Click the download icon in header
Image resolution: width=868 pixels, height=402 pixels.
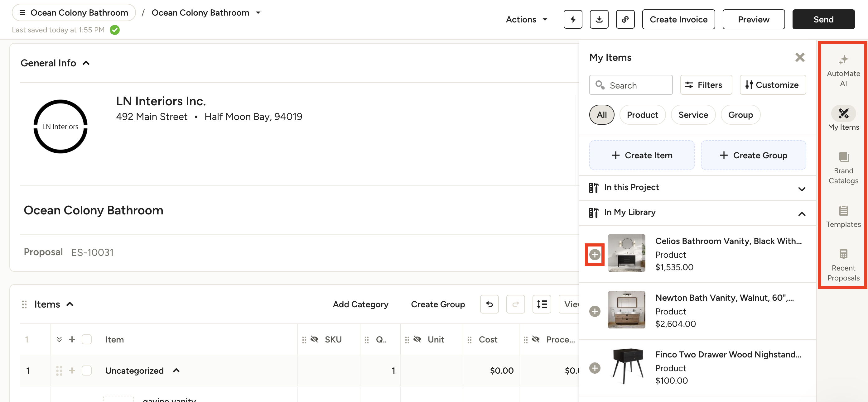point(599,20)
